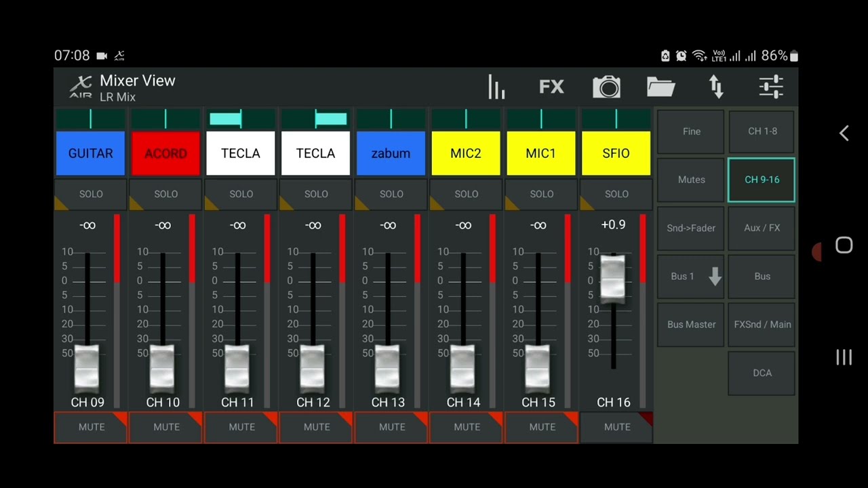Open the mixer sliders settings icon
Viewport: 868px width, 488px height.
(x=771, y=87)
